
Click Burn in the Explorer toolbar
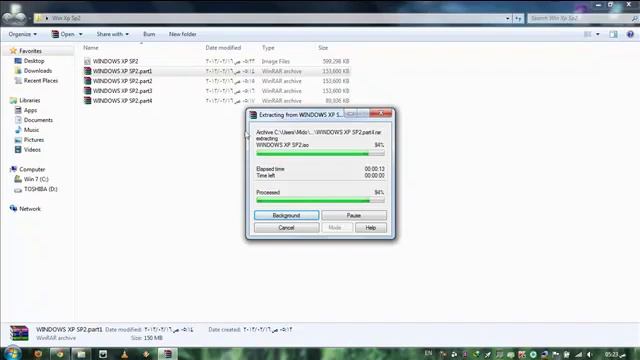tap(149, 34)
